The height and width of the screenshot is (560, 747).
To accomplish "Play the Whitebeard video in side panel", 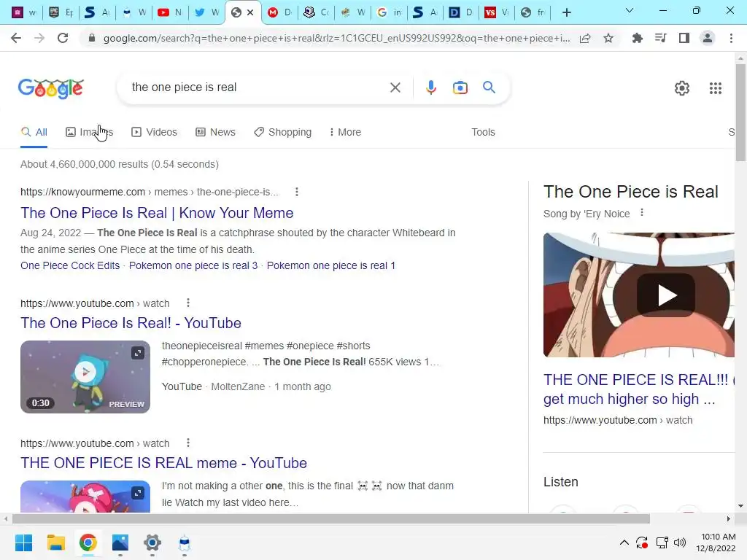I will click(x=665, y=295).
